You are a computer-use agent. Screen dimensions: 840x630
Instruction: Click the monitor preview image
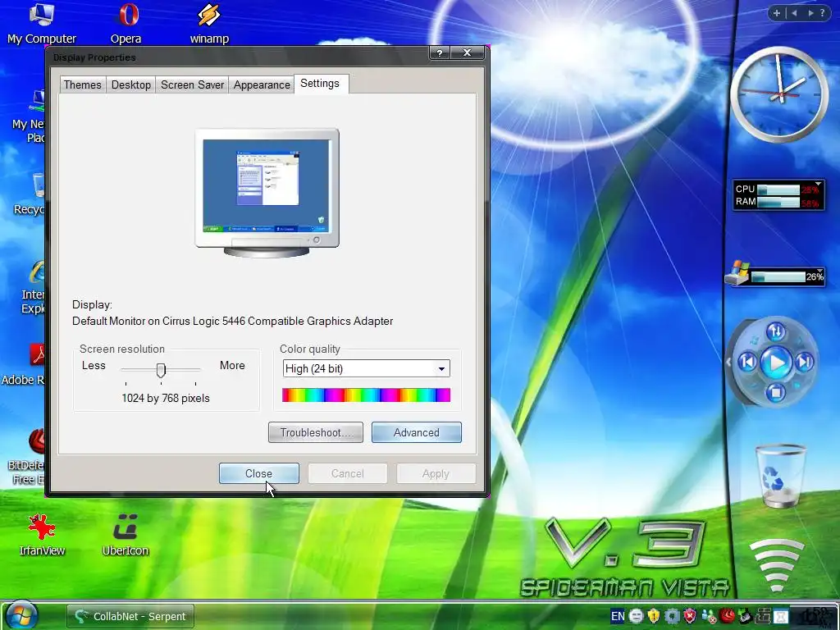(x=267, y=193)
